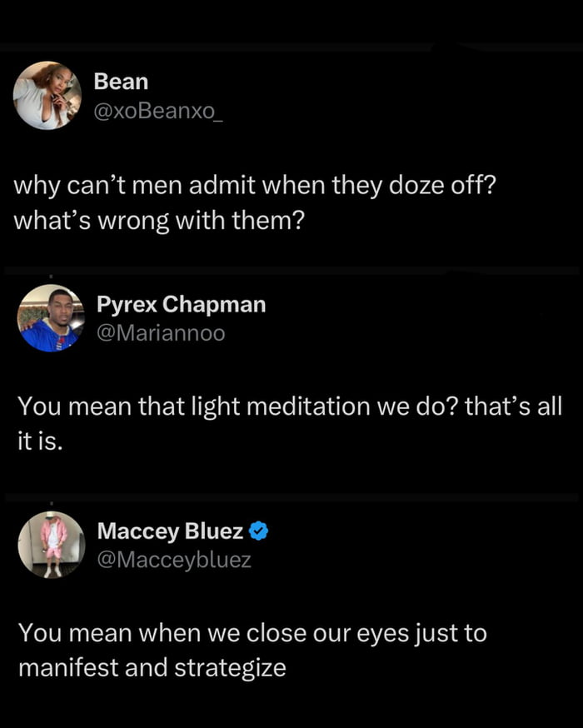Click the blue verified badge beside Maccey Bluez
Image resolution: width=583 pixels, height=728 pixels.
click(x=259, y=531)
